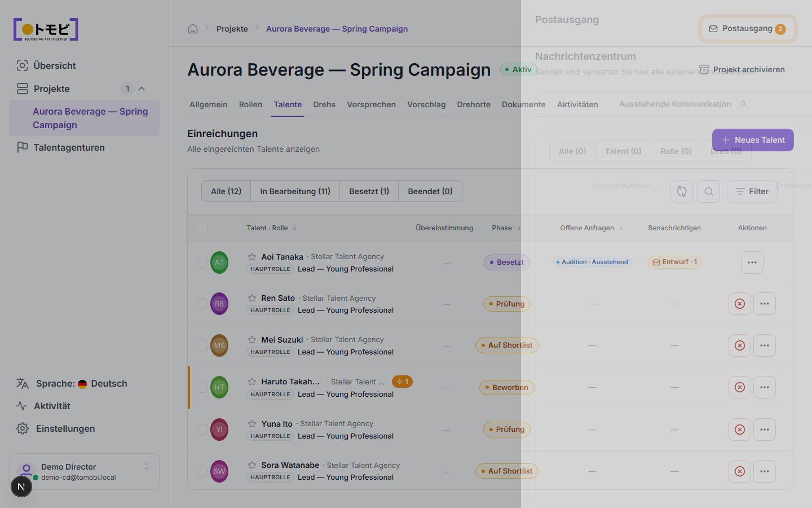Open more actions for Haruto Takah...
812x508 pixels.
(x=765, y=387)
